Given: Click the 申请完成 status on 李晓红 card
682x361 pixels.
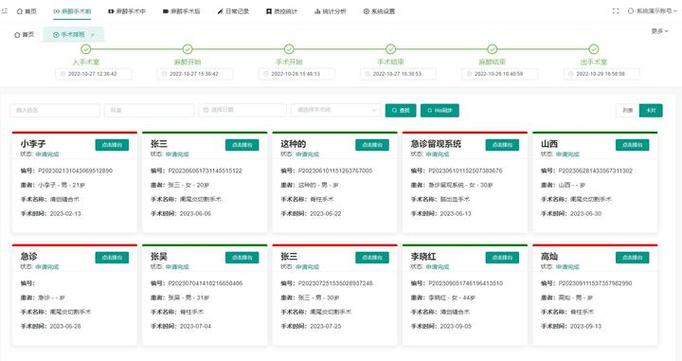Looking at the screenshot, I should 437,267.
